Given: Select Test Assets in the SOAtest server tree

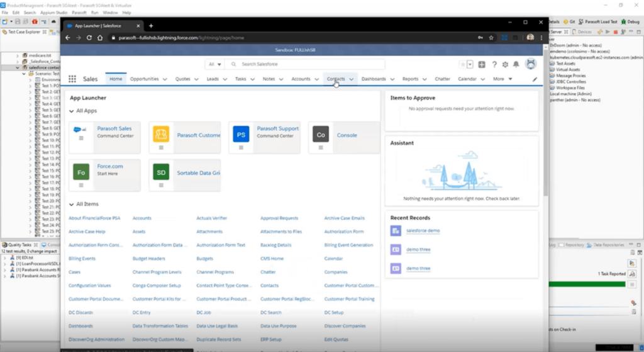Looking at the screenshot, I should pos(565,64).
